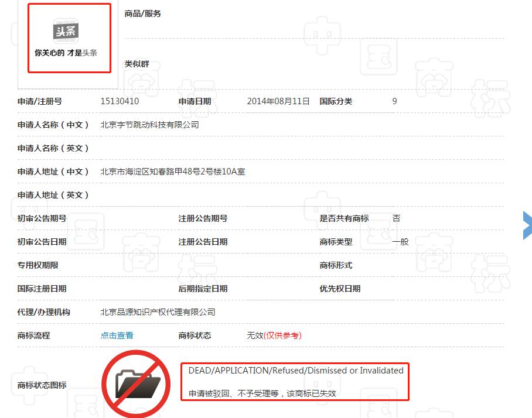Image resolution: width=532 pixels, height=418 pixels.
Task: Click the 一般 trademark type value
Action: [x=401, y=242]
